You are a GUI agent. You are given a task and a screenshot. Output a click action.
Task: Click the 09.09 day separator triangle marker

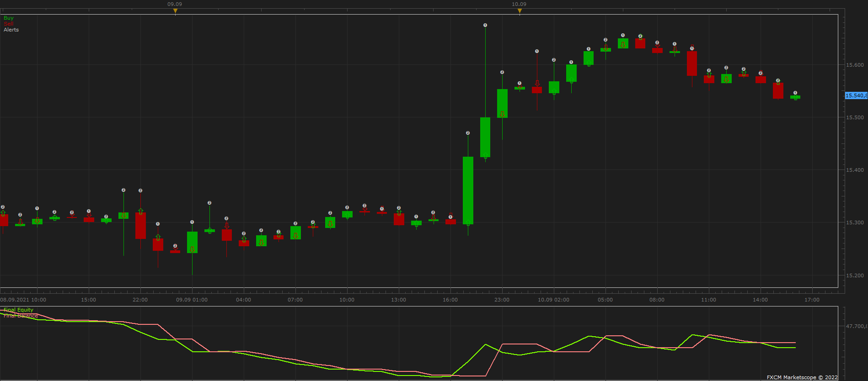(175, 11)
